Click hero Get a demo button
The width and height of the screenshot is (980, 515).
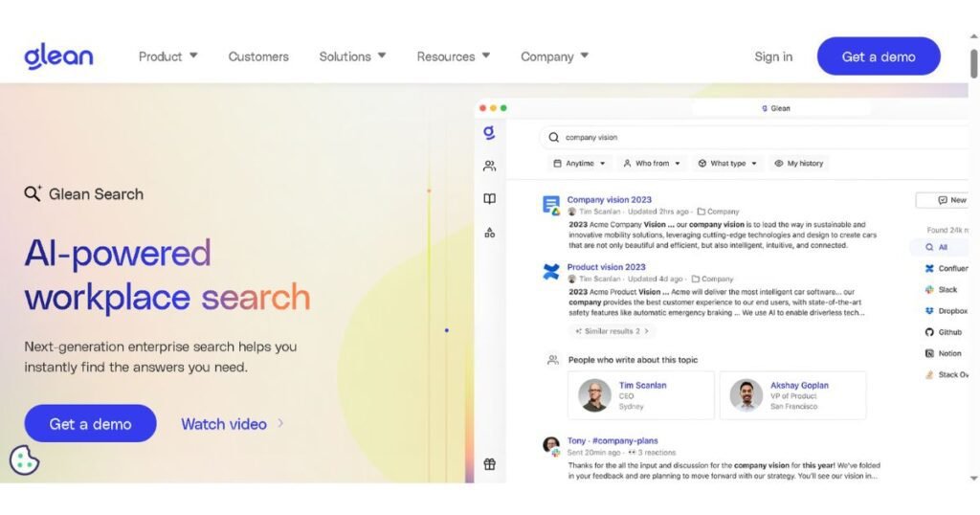pyautogui.click(x=90, y=423)
